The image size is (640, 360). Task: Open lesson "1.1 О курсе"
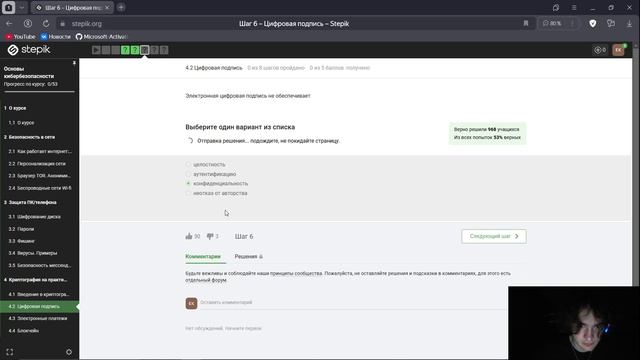21,123
